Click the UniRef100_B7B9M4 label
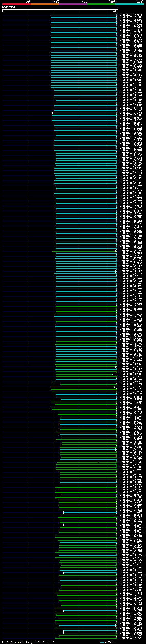This screenshot has height=644, width=146. [x=131, y=573]
